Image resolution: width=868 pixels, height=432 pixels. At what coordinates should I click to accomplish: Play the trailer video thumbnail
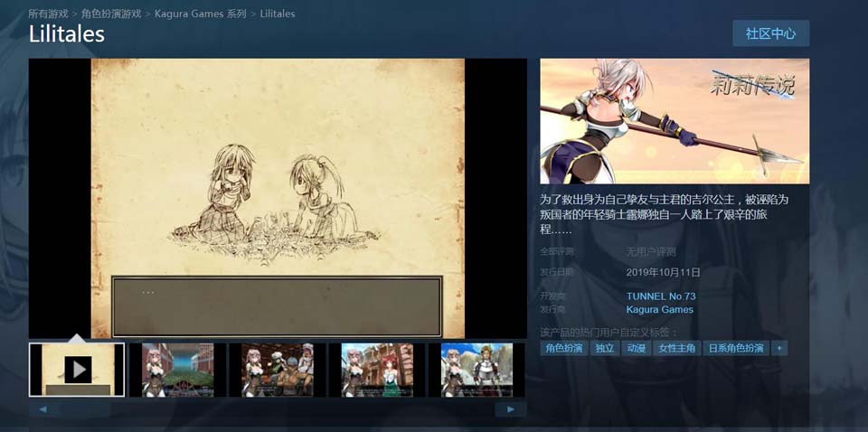pyautogui.click(x=77, y=370)
